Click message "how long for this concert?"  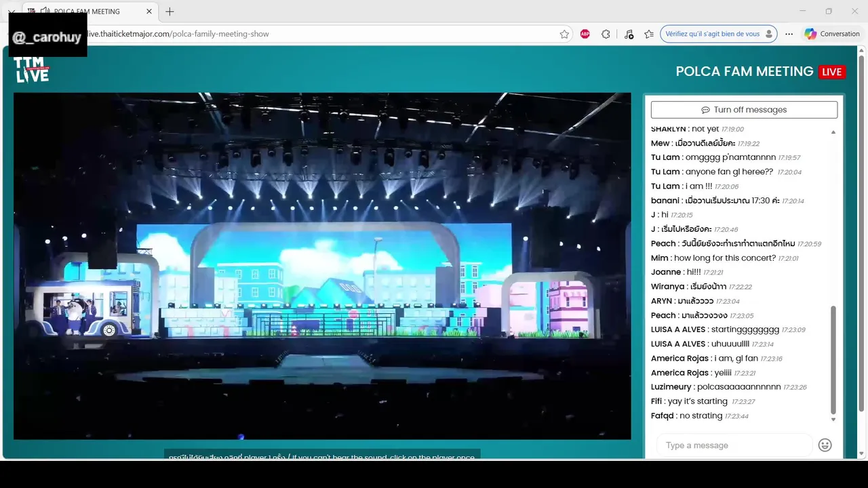(x=725, y=258)
